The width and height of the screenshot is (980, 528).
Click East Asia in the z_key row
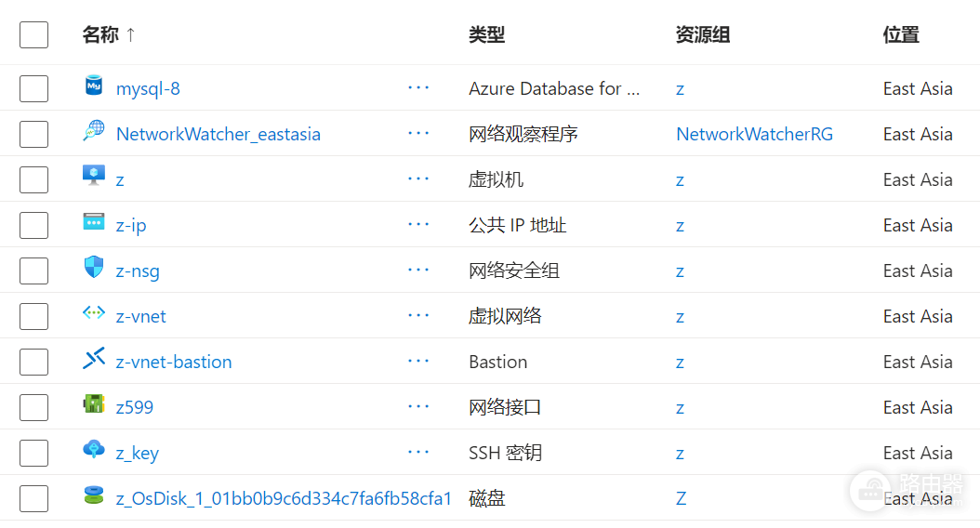(918, 454)
